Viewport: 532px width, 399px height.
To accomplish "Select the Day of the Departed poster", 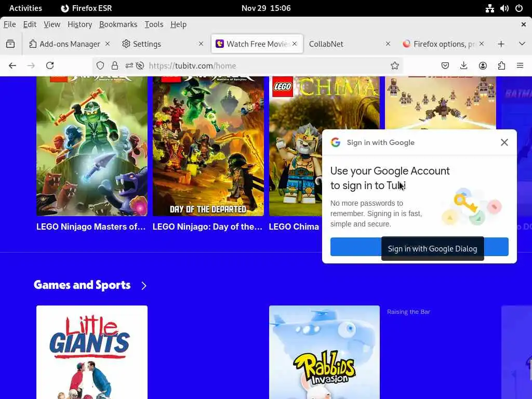I will coord(208,146).
